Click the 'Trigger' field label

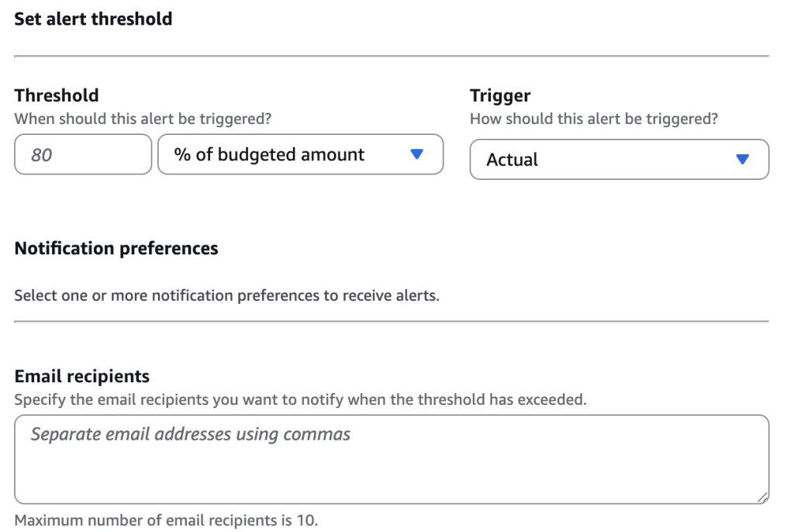(500, 95)
